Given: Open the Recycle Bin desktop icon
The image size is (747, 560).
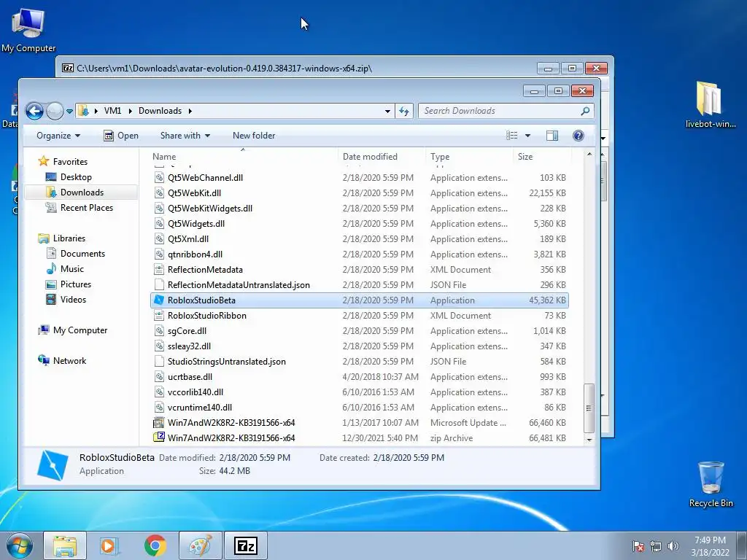Looking at the screenshot, I should pos(711,484).
